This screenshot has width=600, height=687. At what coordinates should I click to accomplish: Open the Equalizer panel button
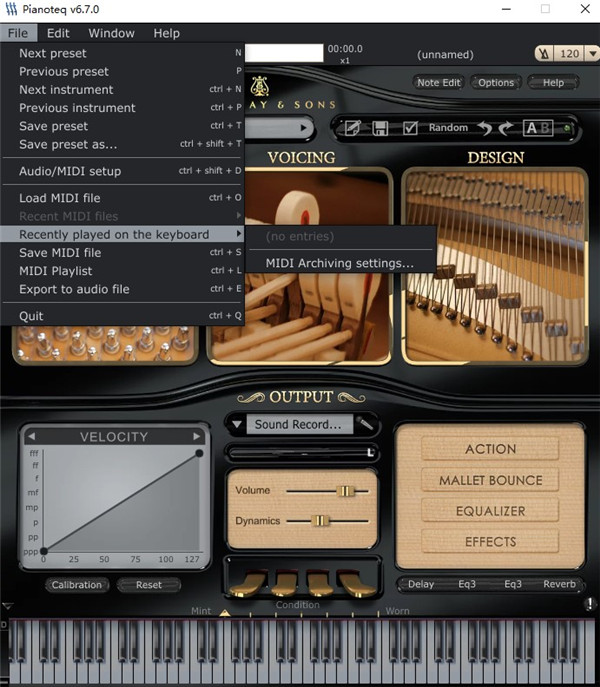pos(490,511)
